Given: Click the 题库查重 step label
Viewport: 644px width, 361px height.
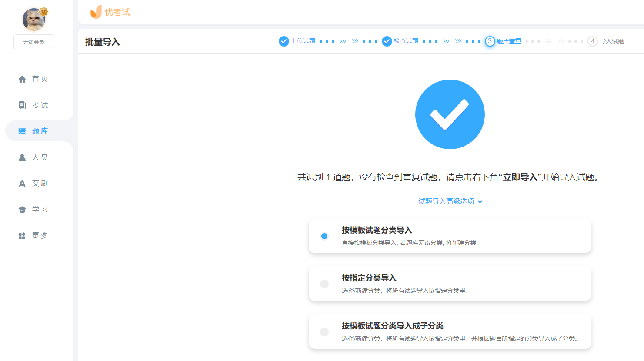Looking at the screenshot, I should pyautogui.click(x=509, y=41).
